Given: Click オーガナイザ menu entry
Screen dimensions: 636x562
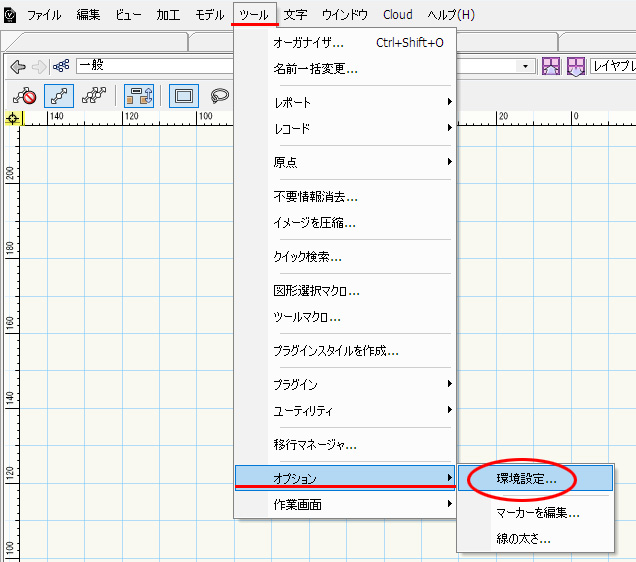Looking at the screenshot, I should click(308, 43).
